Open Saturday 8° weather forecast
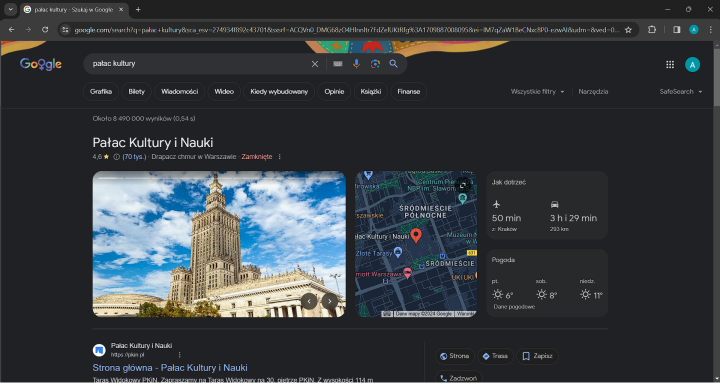The height and width of the screenshot is (383, 720). tap(546, 290)
